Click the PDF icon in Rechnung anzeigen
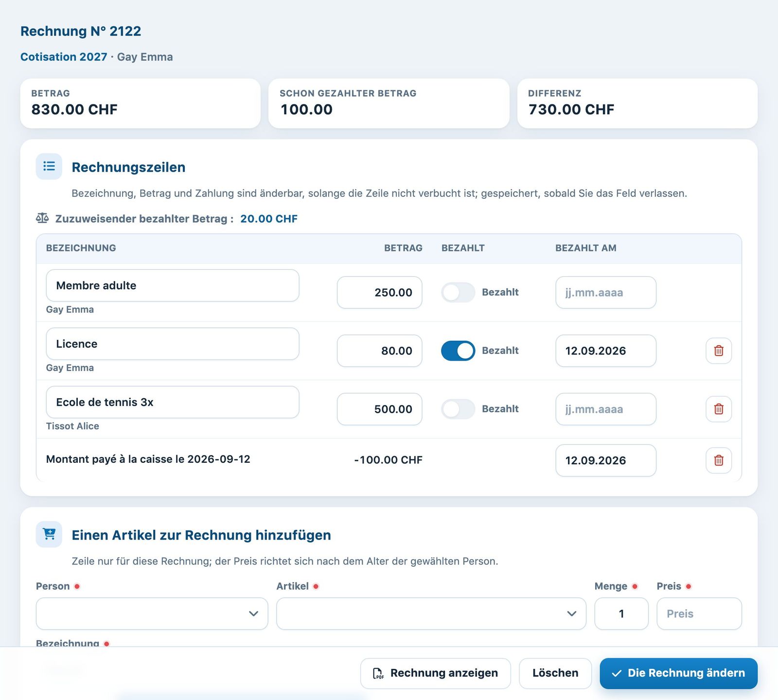 tap(378, 673)
